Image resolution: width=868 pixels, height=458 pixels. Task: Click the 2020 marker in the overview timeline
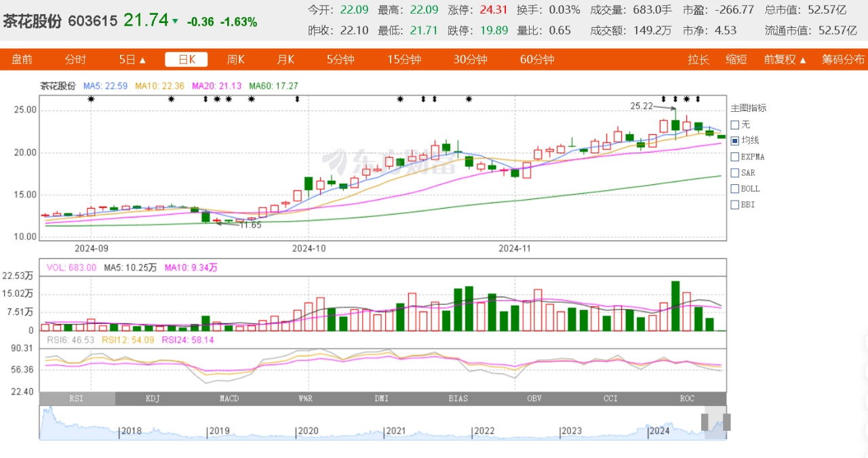pos(308,431)
